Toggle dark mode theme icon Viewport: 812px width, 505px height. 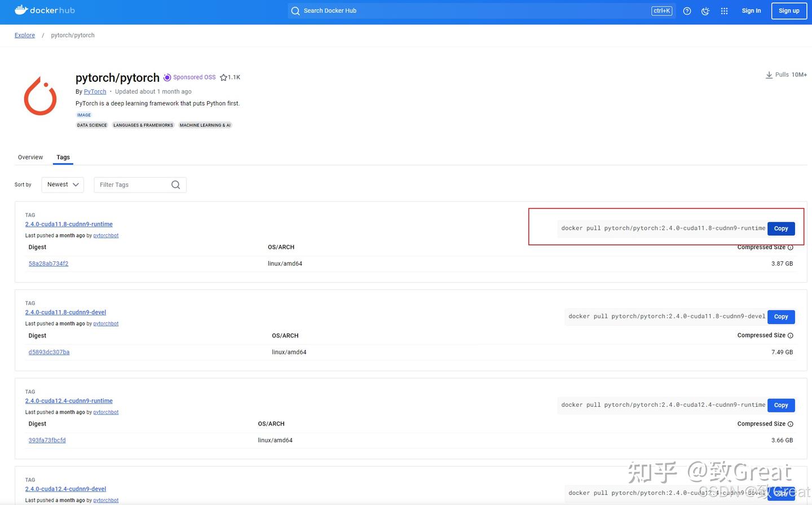click(705, 11)
